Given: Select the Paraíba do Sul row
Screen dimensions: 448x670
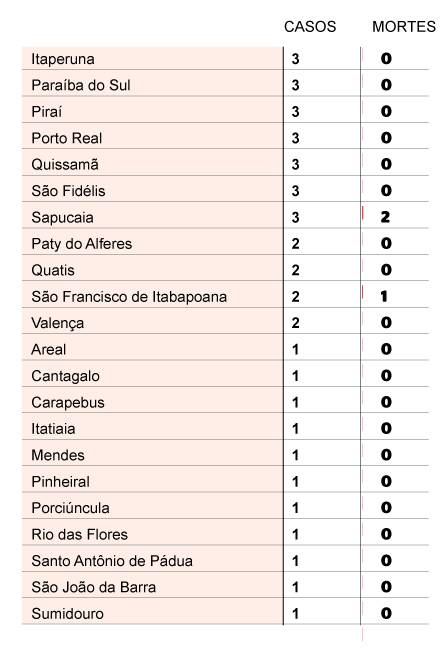Looking at the screenshot, I should tap(225, 85).
